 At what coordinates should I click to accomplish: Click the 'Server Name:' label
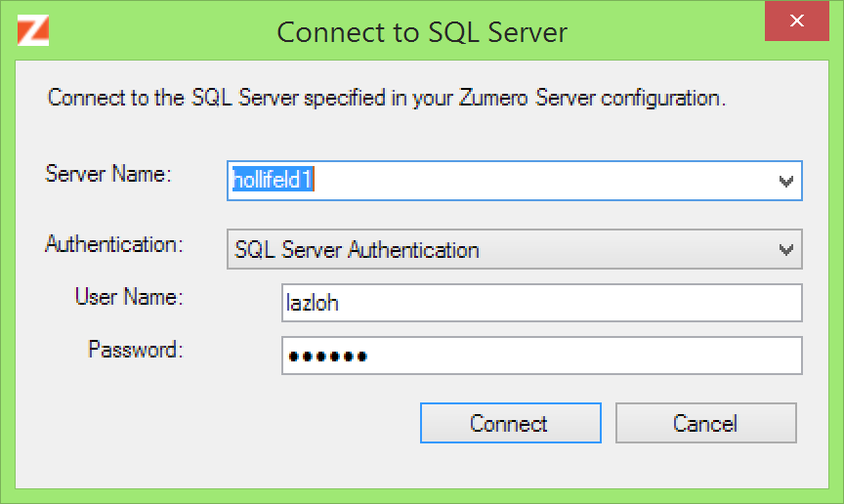(108, 175)
